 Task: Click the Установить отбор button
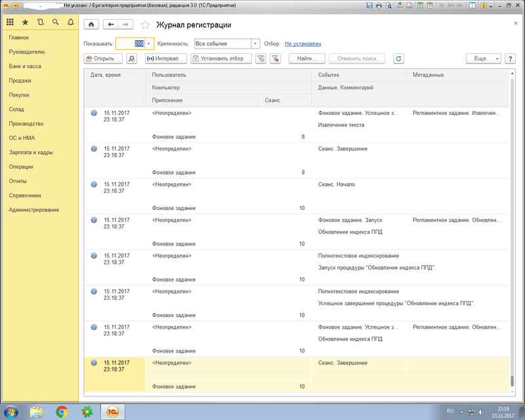tap(221, 58)
